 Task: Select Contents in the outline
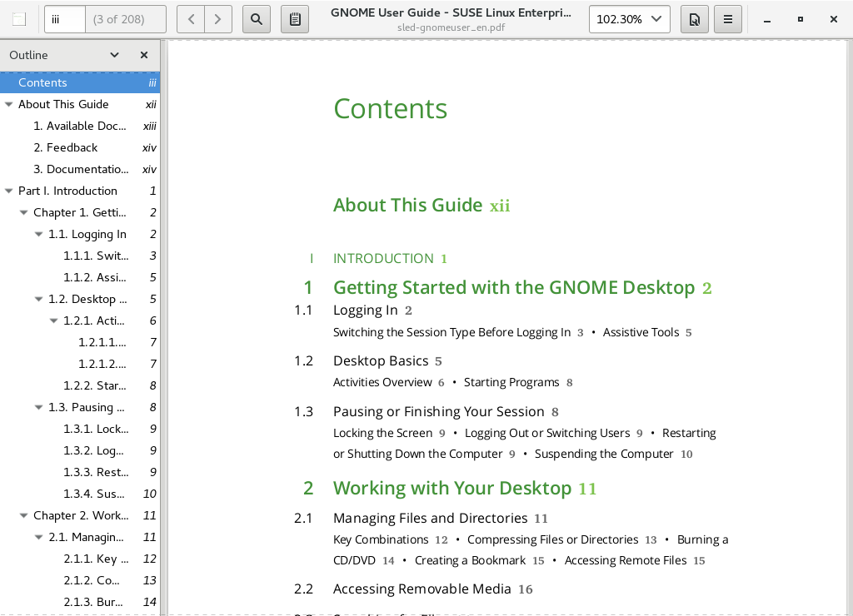42,82
